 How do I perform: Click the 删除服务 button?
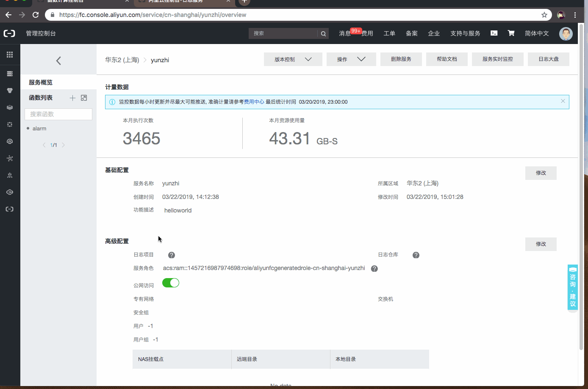(401, 59)
